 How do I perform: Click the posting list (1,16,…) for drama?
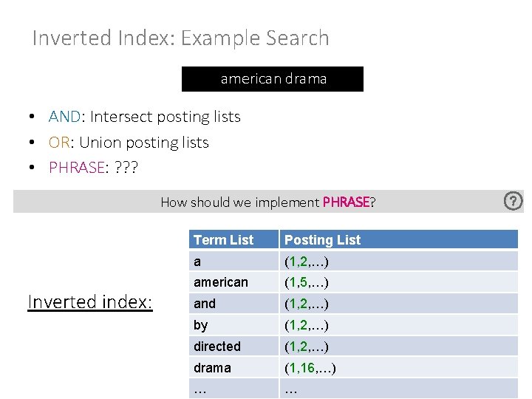(x=310, y=367)
